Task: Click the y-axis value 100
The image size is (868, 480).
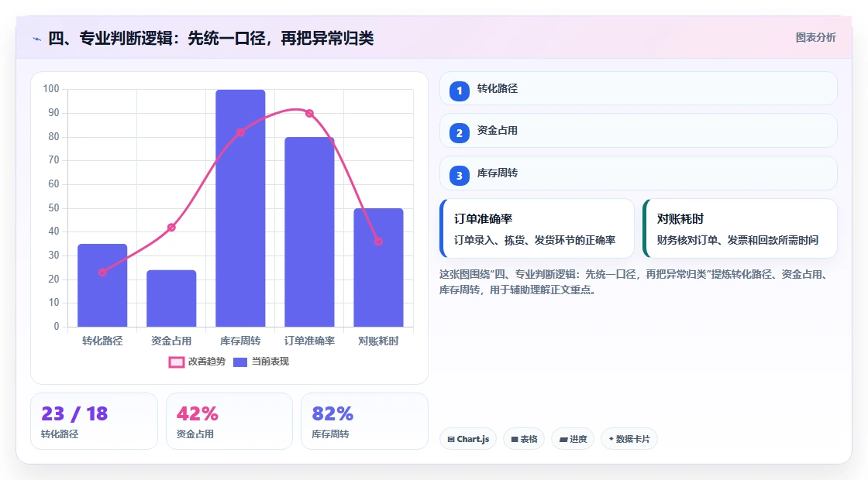Action: pos(51,89)
